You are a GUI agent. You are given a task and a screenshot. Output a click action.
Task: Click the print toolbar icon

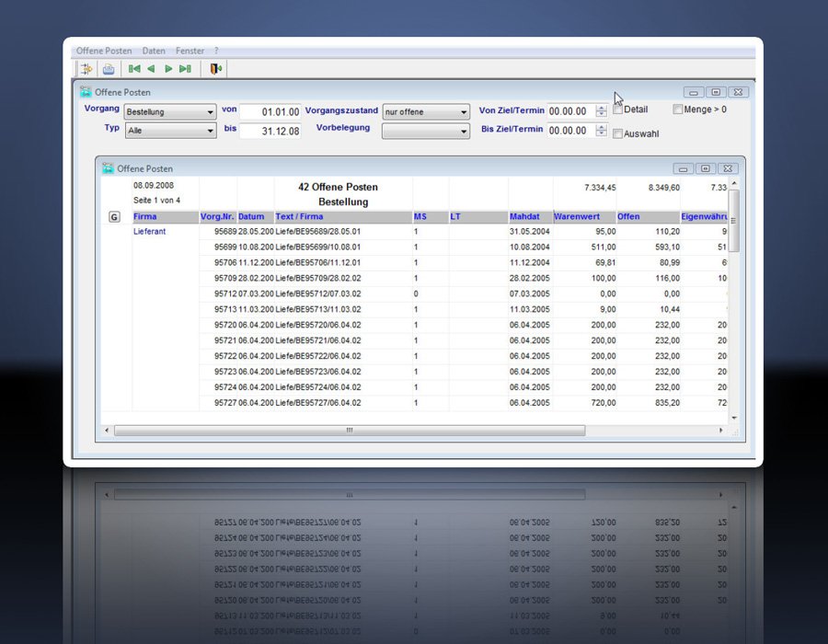[109, 69]
